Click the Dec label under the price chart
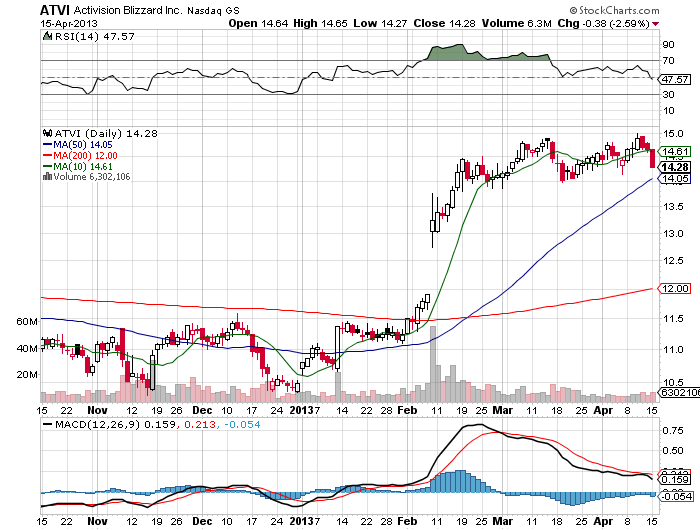The width and height of the screenshot is (700, 530). 202,410
